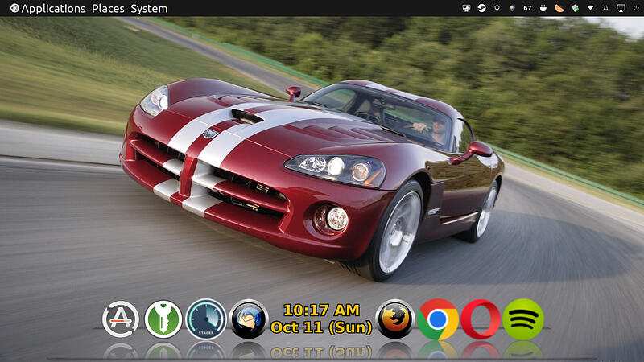This screenshot has width=644, height=362.
Task: Open the Applications menu
Action: click(x=47, y=9)
